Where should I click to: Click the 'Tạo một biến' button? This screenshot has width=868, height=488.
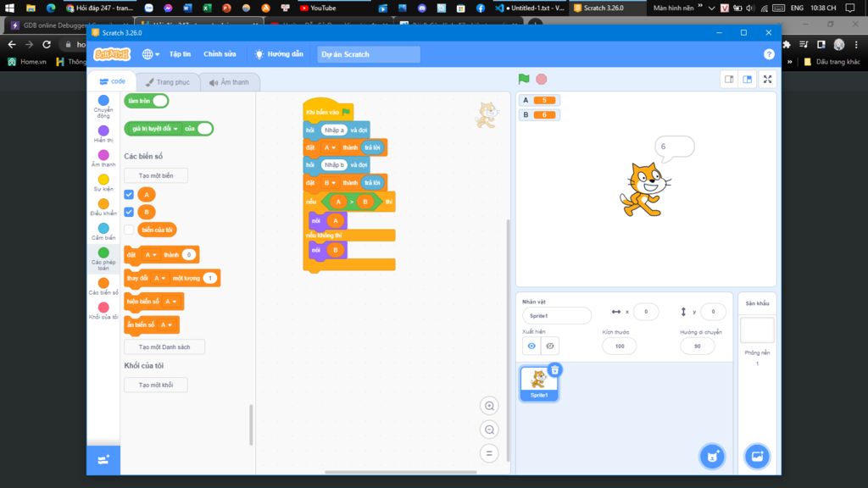point(155,175)
